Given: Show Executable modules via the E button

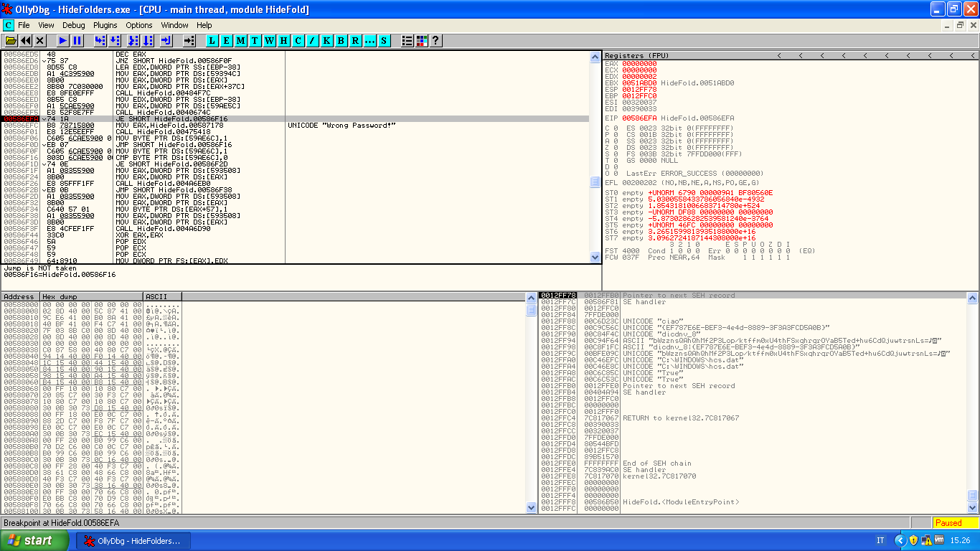Looking at the screenshot, I should click(x=227, y=41).
